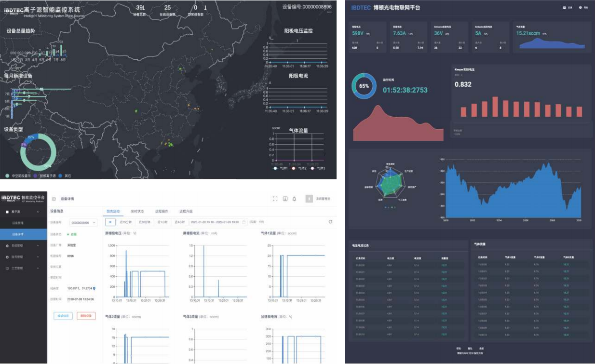Click the 7.63A reading value

pos(400,33)
